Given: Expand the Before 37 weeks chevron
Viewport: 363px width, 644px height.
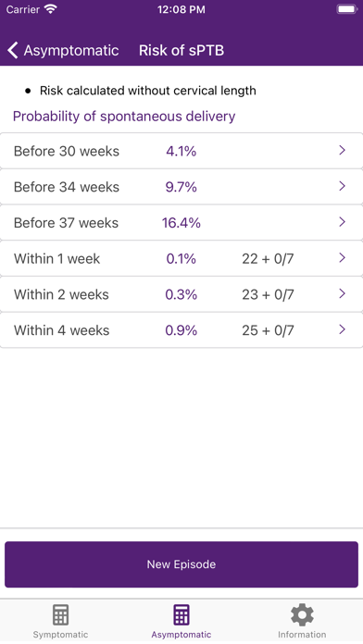Looking at the screenshot, I should pos(342,222).
